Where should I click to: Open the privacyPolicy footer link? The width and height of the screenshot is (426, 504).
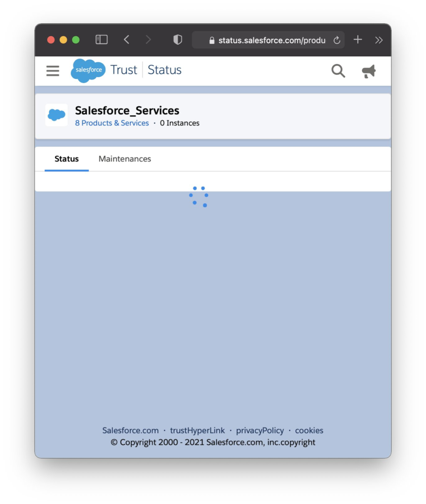pyautogui.click(x=260, y=430)
